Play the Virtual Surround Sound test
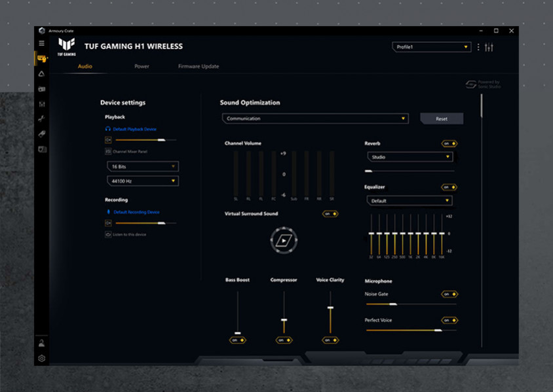 [284, 241]
